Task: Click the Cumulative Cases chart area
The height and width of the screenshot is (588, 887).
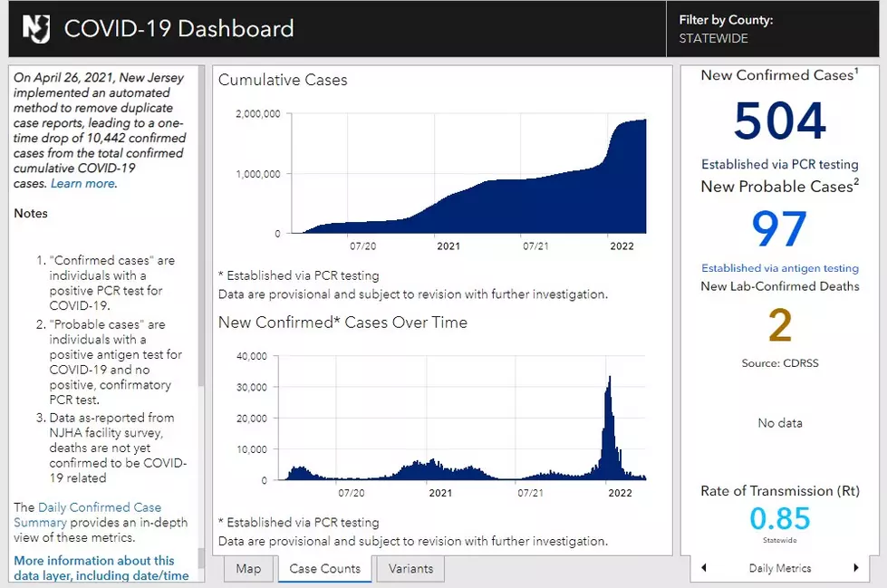Action: (x=468, y=173)
